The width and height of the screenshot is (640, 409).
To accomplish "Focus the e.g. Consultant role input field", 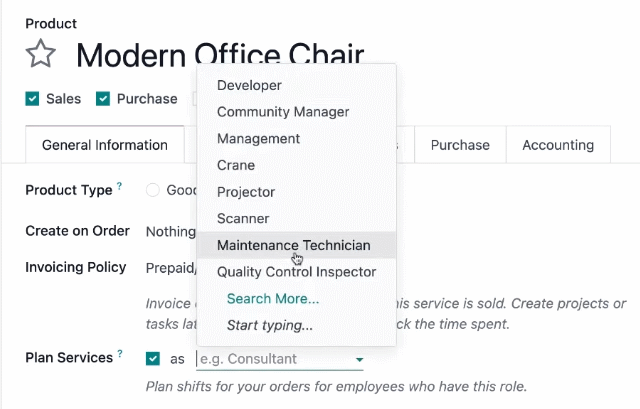I will [275, 359].
